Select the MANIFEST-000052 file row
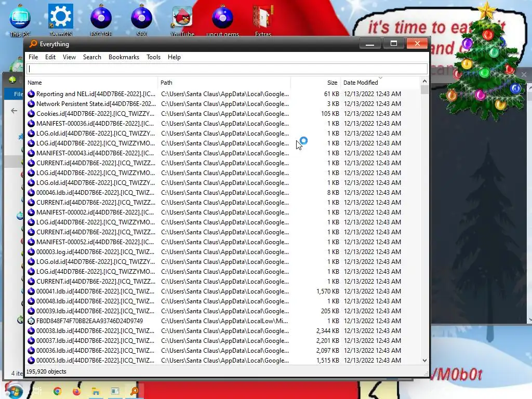532x399 pixels. 223,242
